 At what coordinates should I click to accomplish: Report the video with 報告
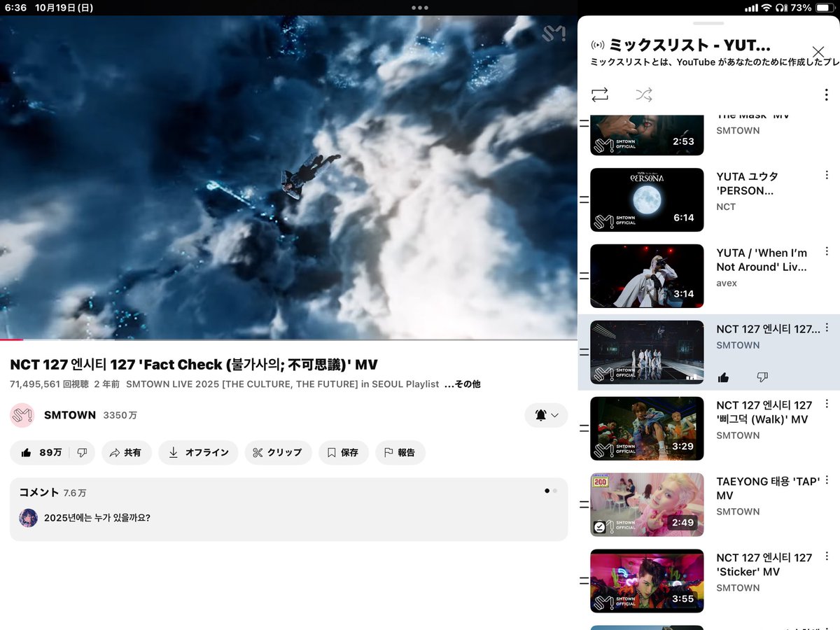[400, 452]
